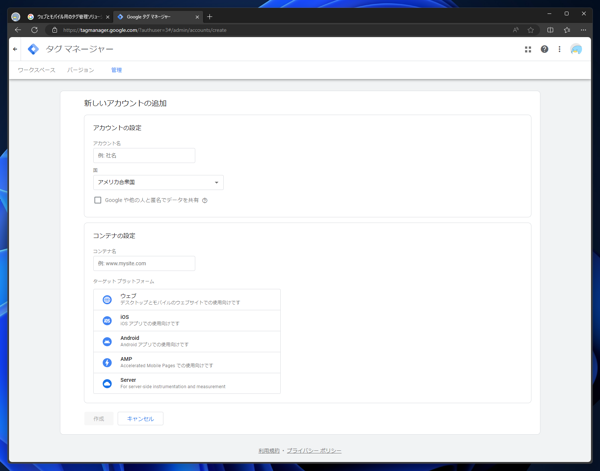Close the first browser tab
Viewport: 600px width, 471px height.
(x=108, y=17)
